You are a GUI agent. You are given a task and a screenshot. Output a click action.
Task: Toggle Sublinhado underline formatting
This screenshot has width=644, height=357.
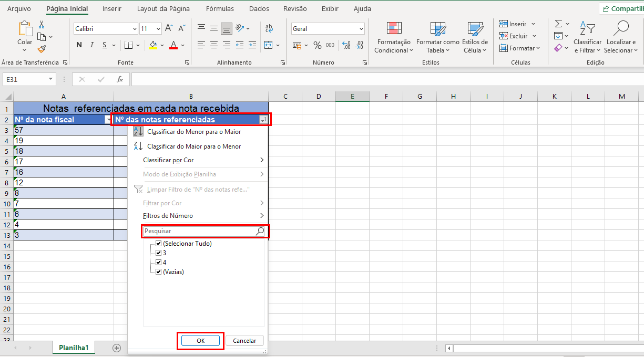105,45
